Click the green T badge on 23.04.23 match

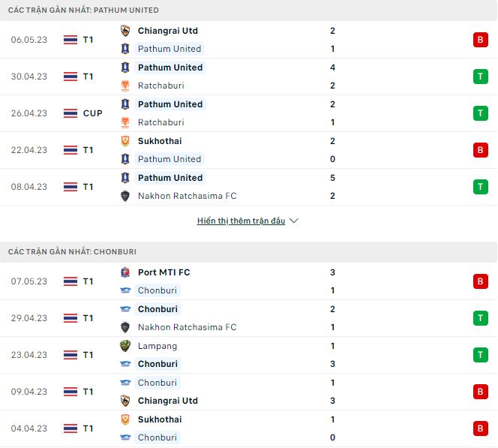[x=480, y=355]
